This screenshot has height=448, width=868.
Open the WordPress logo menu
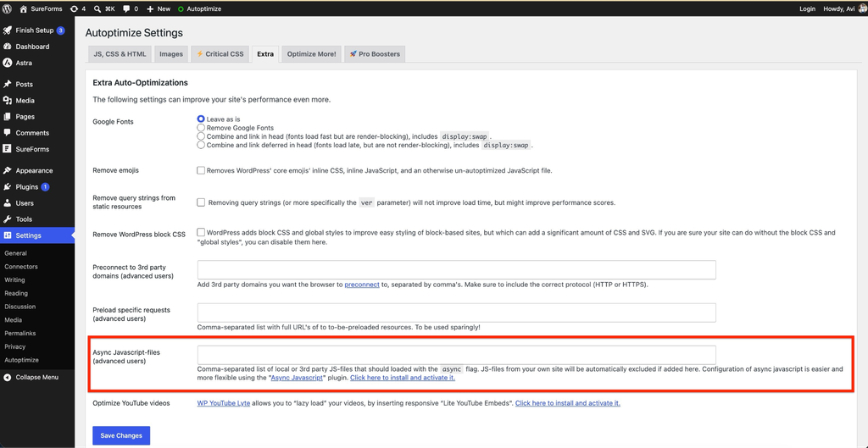7,8
